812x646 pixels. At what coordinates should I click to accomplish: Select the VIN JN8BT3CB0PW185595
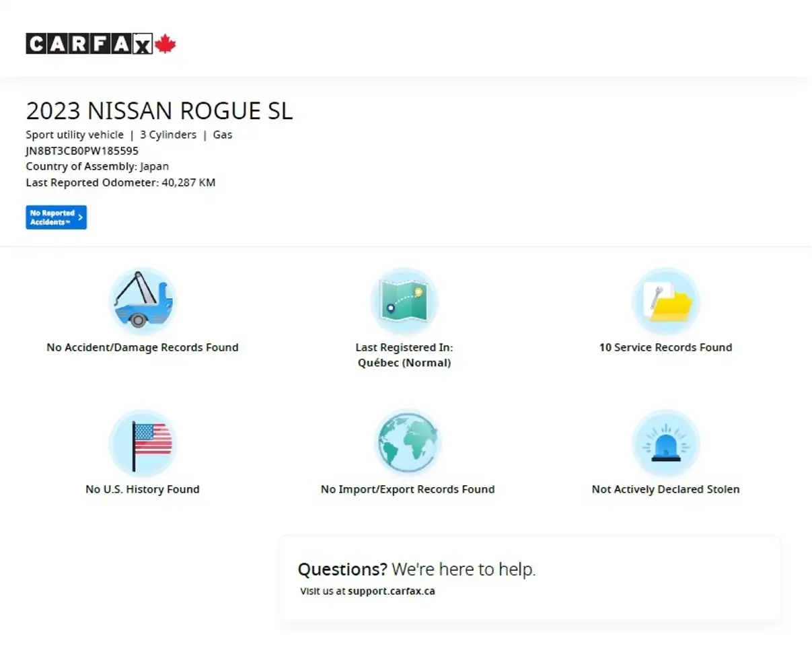pos(82,151)
